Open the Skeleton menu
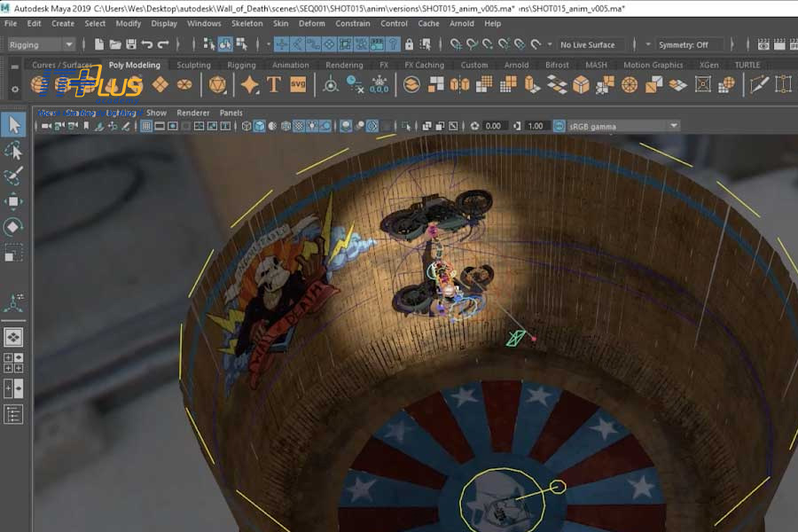This screenshot has height=532, width=798. tap(246, 24)
